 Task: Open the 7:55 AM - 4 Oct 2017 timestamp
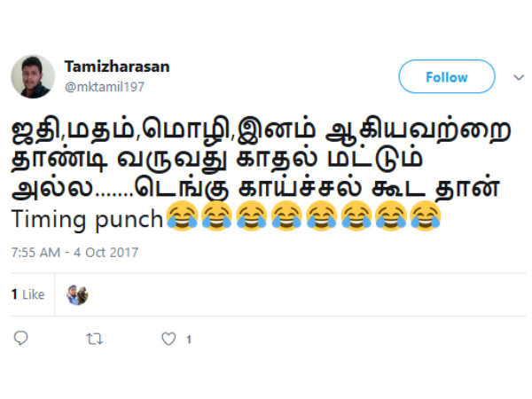coord(74,253)
